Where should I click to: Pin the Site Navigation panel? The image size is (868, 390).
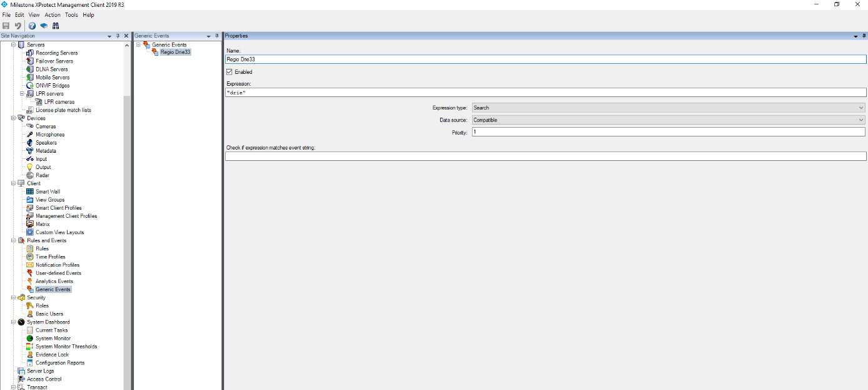(118, 36)
